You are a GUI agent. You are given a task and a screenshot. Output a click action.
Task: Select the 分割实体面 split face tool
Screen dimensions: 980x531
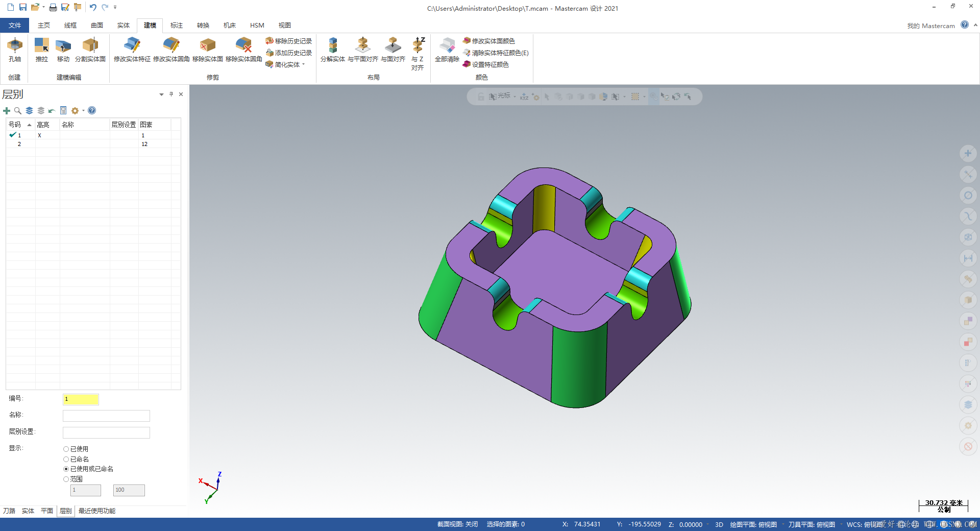[90, 46]
